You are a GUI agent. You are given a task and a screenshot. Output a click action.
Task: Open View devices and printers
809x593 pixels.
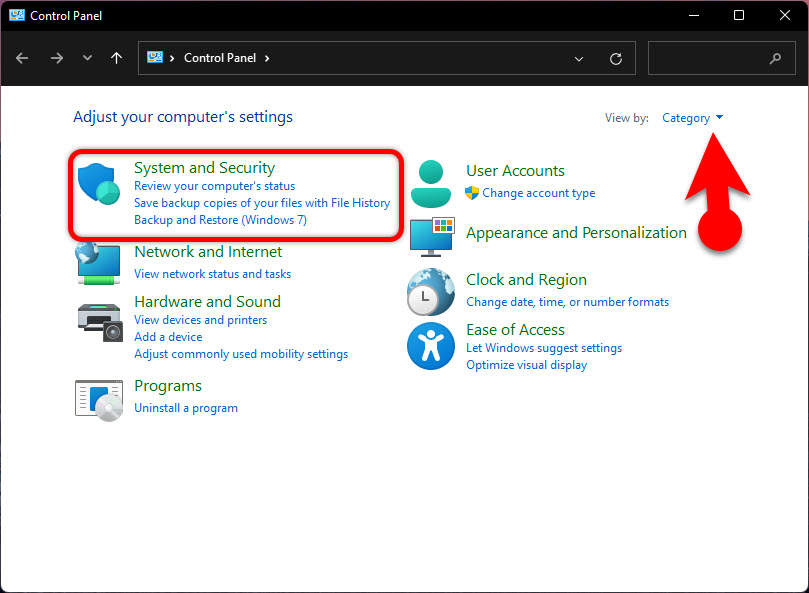[x=200, y=320]
